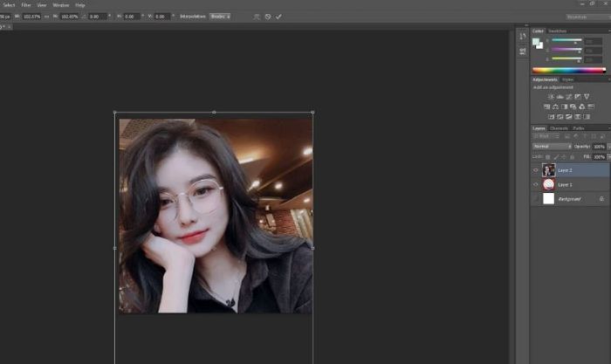Switch to the Channels tab
Screen dimensions: 611x364
click(x=559, y=128)
